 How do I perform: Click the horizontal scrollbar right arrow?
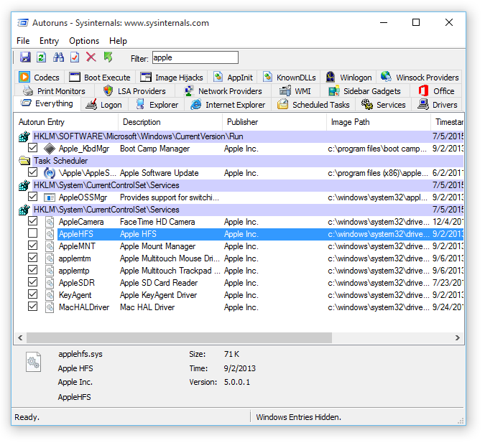click(x=458, y=337)
